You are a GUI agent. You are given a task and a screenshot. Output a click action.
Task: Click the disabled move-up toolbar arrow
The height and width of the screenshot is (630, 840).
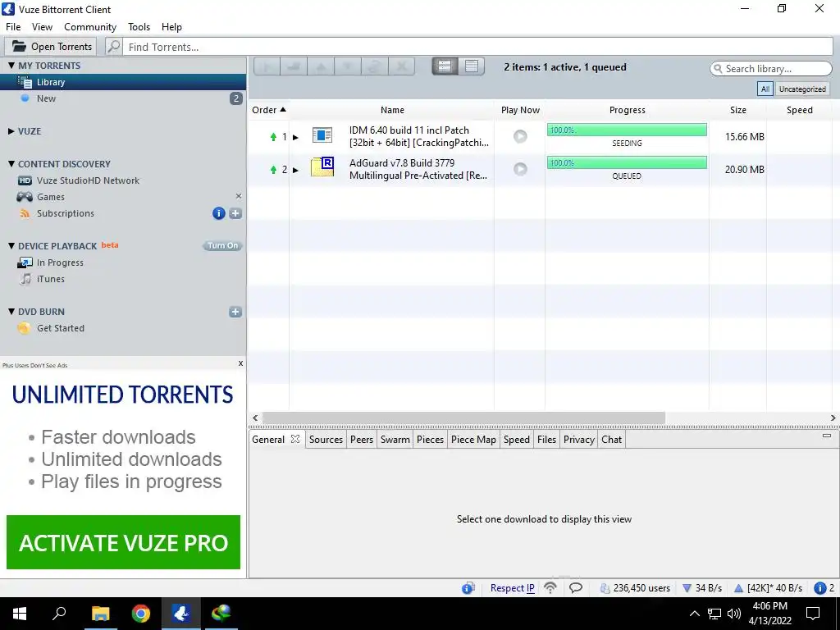[x=321, y=66]
